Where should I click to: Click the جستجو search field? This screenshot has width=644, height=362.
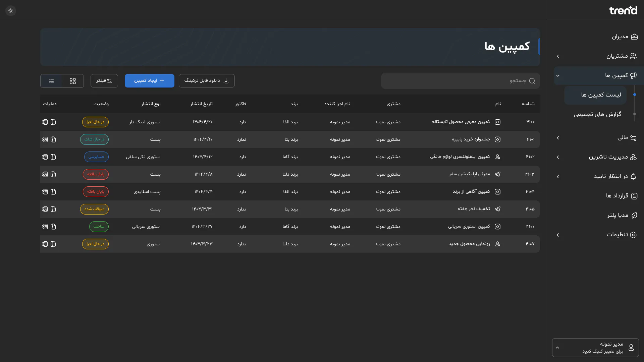[460, 81]
